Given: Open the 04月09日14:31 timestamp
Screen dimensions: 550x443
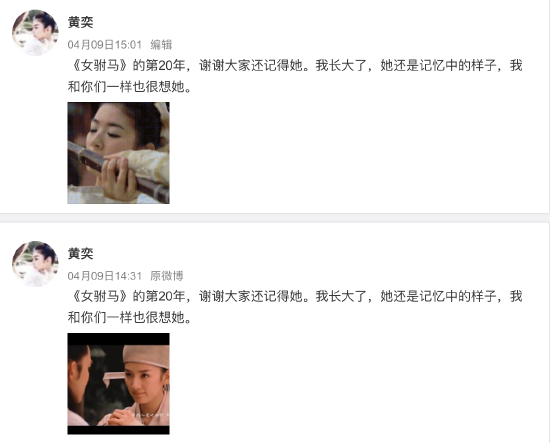Looking at the screenshot, I should [105, 276].
